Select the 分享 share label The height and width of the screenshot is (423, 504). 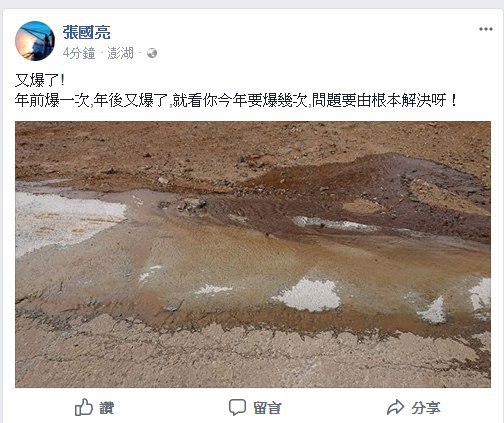426,408
